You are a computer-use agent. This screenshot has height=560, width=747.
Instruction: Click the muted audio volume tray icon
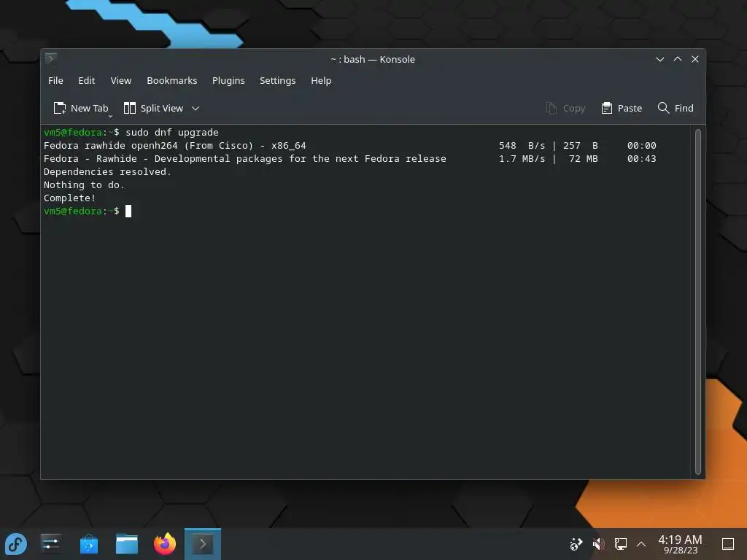(598, 544)
